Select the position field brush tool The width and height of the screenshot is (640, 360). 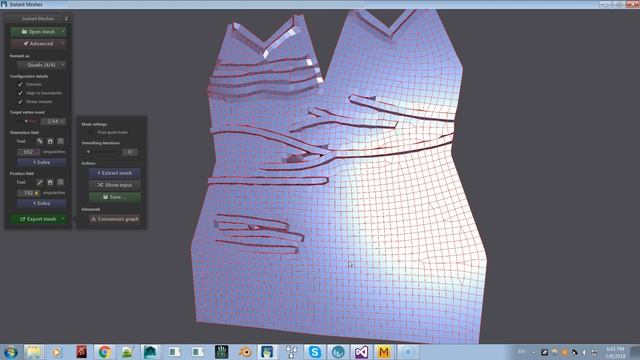pos(40,182)
